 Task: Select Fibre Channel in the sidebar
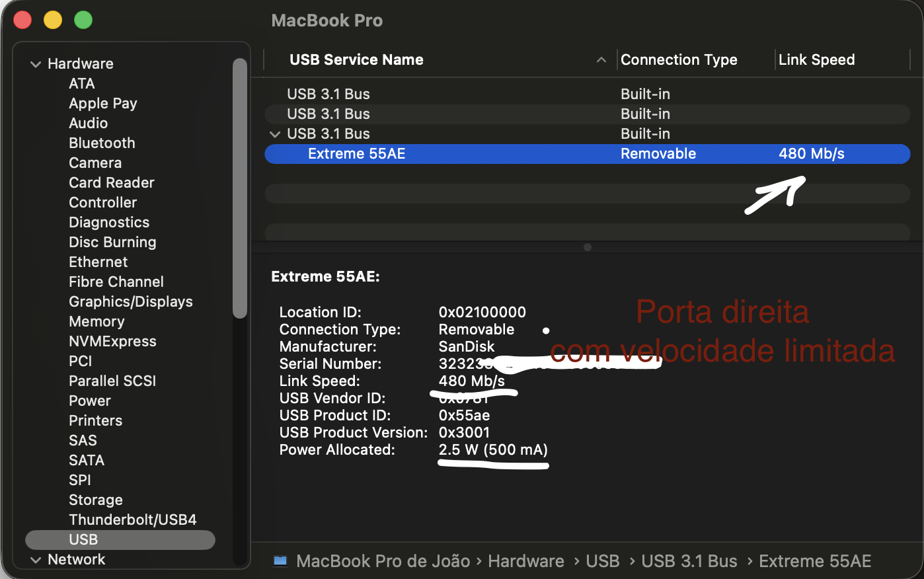(x=116, y=282)
